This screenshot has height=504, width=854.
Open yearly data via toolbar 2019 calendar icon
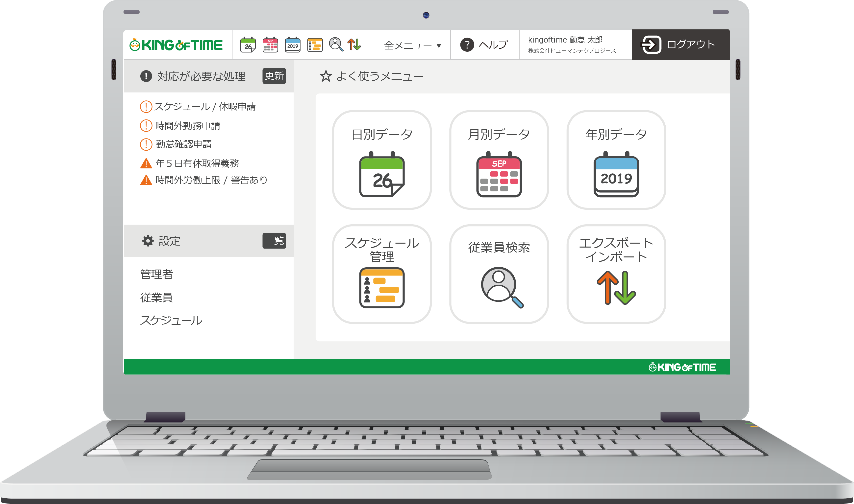click(x=293, y=45)
